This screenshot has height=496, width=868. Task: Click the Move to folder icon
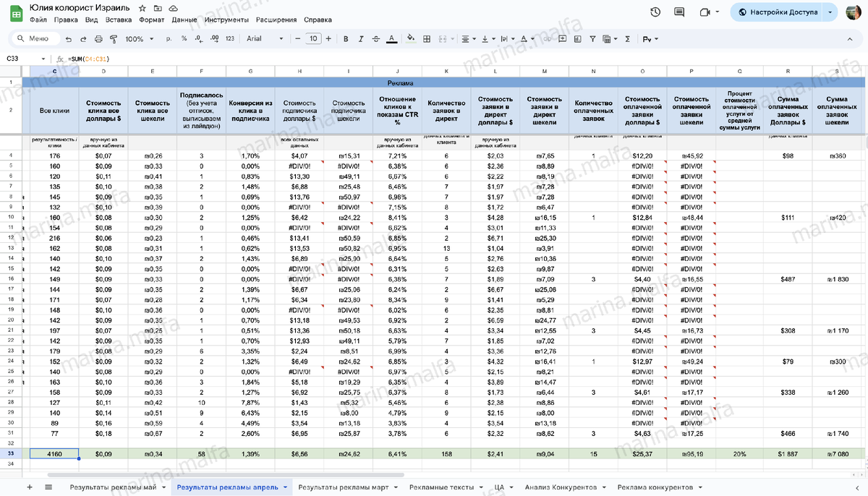pyautogui.click(x=158, y=7)
